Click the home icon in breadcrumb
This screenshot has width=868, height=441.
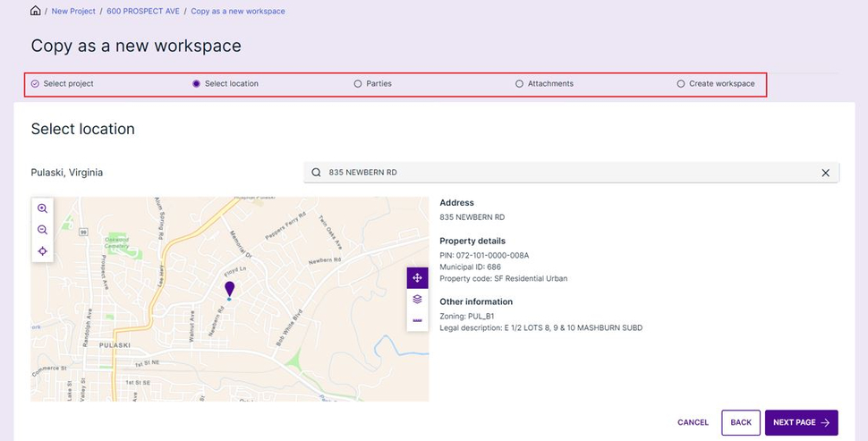36,11
